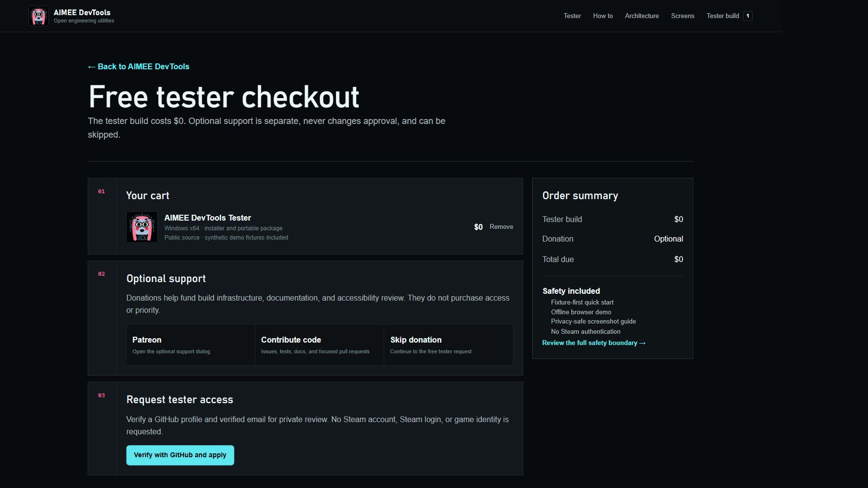Click Open engineering utilities tagline
Image resolution: width=868 pixels, height=488 pixels.
(x=84, y=21)
